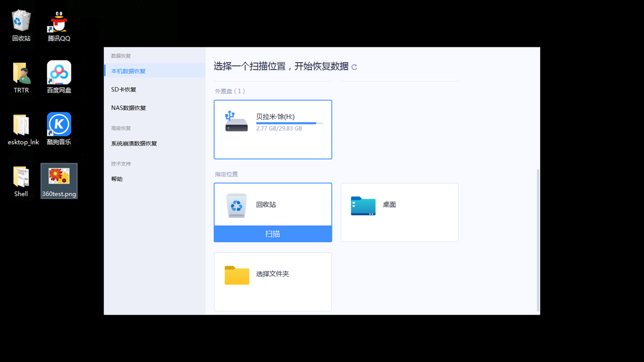Click the 2.77 GB/29.83 GB capacity text
The image size is (644, 362).
[279, 128]
